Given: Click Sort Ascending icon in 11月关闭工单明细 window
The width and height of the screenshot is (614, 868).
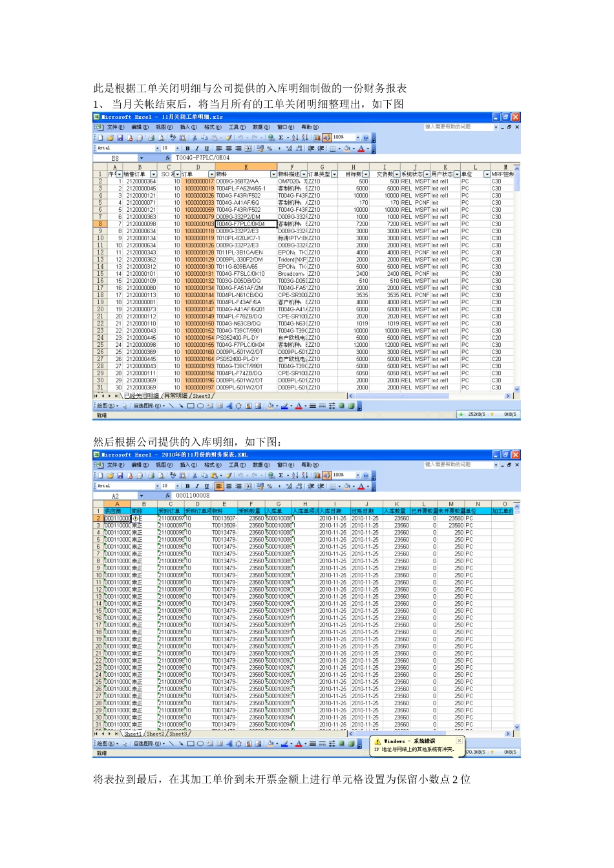Looking at the screenshot, I should pos(295,137).
